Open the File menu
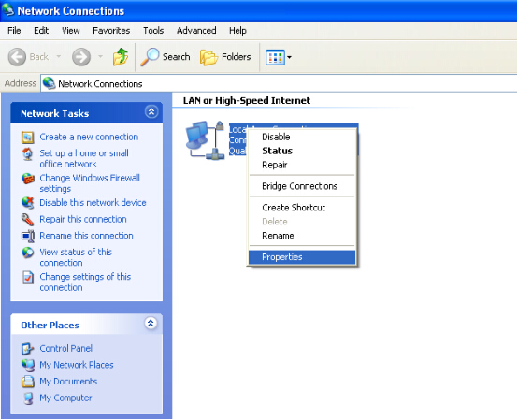Screen dimensions: 517x420 (x=14, y=31)
